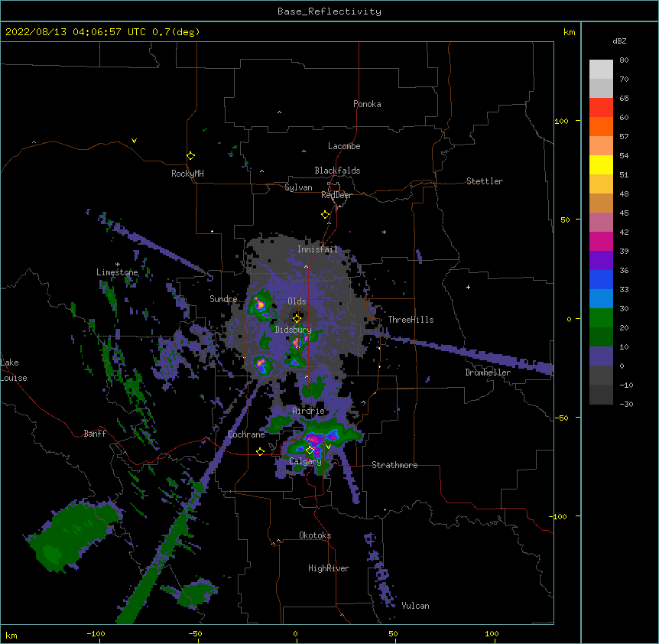Click the ThreeHills label
659x644 pixels.
[411, 320]
